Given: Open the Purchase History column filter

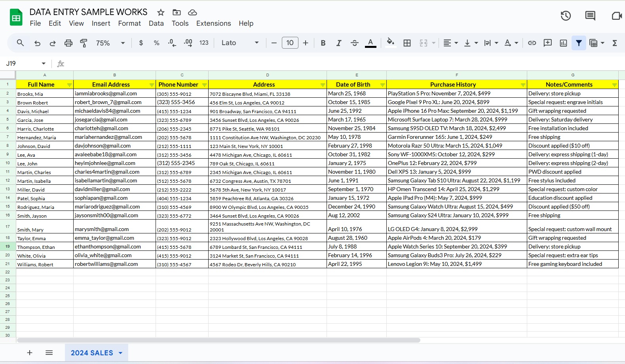Looking at the screenshot, I should [x=523, y=85].
